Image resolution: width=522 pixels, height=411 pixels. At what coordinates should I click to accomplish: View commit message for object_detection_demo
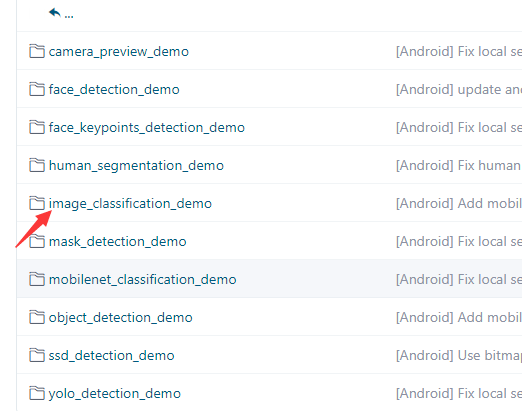[x=459, y=317]
